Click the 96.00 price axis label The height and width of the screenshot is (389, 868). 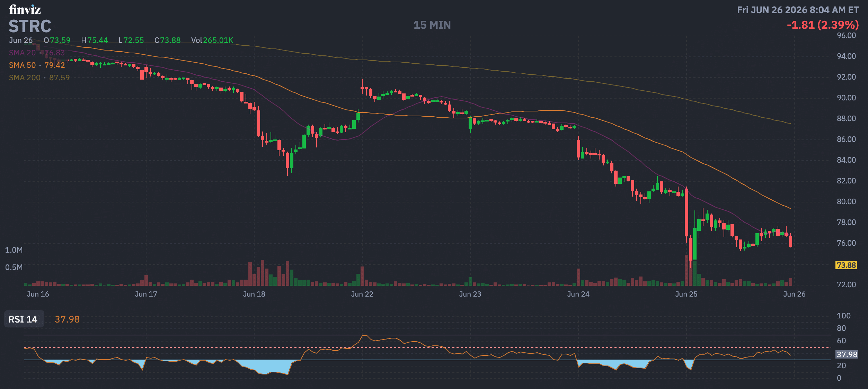coord(846,35)
